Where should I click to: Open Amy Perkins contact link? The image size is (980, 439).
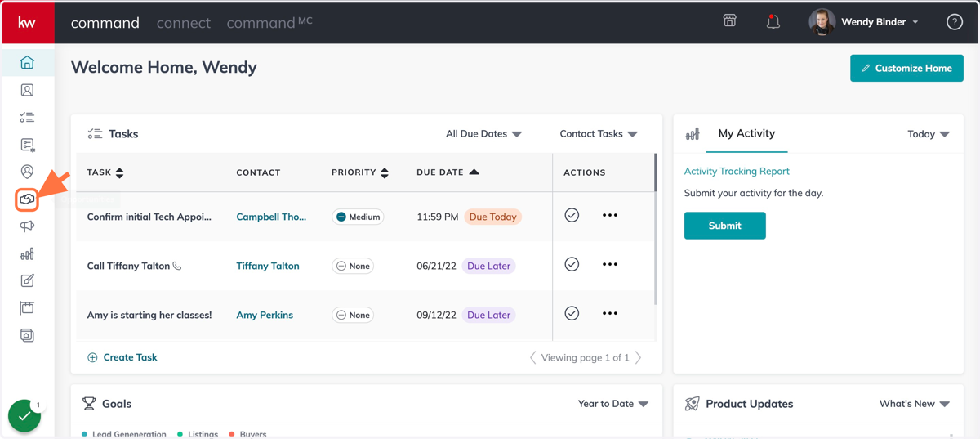(x=265, y=315)
